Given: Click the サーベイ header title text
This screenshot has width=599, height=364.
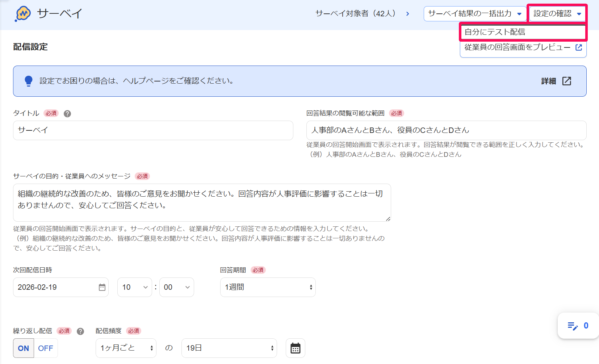Looking at the screenshot, I should click(60, 14).
